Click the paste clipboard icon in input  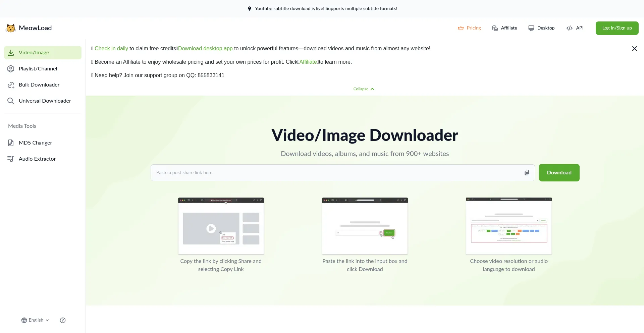pyautogui.click(x=527, y=173)
